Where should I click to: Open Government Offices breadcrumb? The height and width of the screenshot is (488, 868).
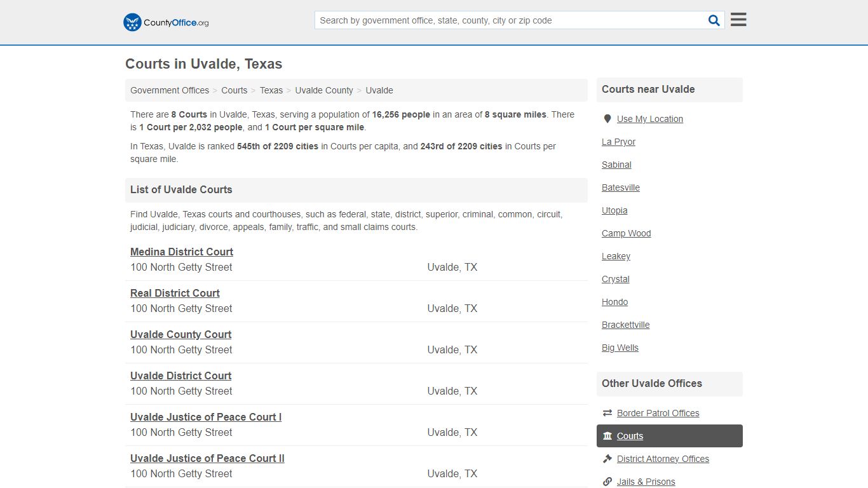point(170,90)
